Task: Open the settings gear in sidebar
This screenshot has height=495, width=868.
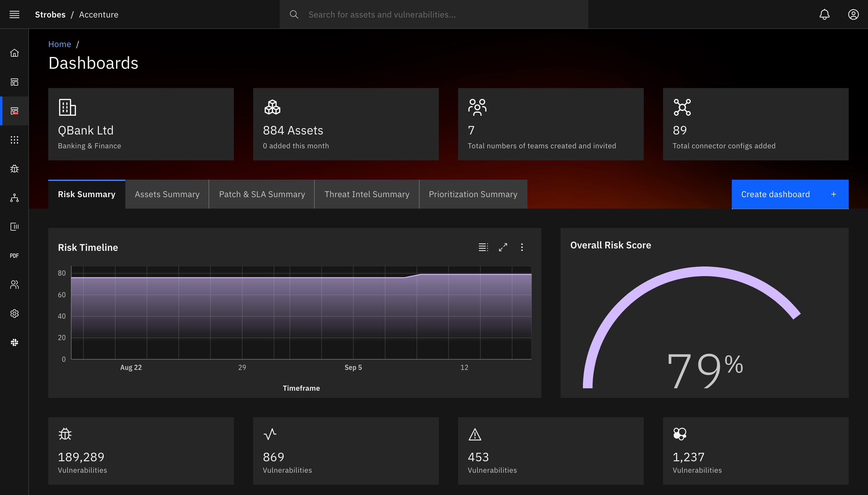Action: pos(14,314)
